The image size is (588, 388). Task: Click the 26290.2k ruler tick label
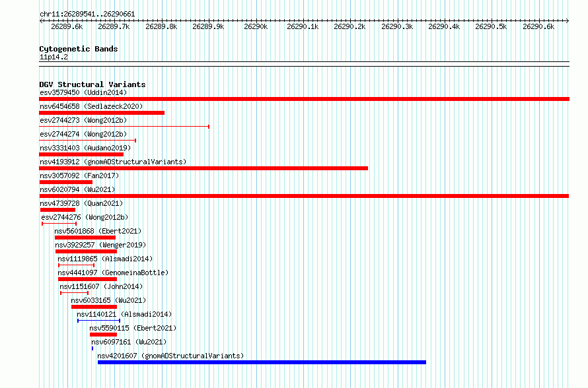[349, 26]
